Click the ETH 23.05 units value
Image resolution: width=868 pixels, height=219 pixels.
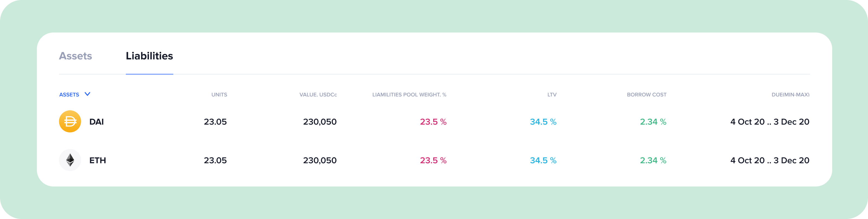[215, 160]
